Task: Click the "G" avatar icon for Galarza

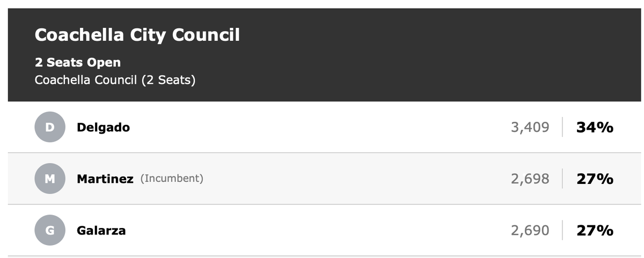Action: (x=50, y=230)
